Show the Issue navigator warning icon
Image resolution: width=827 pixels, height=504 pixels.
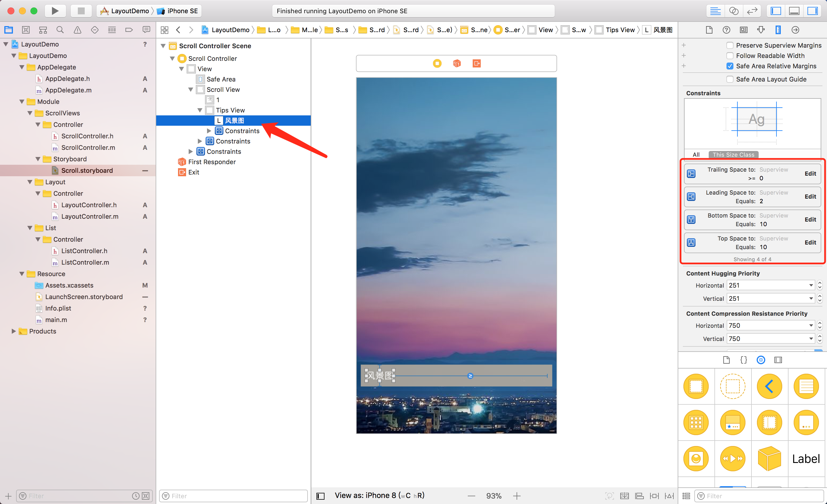tap(77, 30)
